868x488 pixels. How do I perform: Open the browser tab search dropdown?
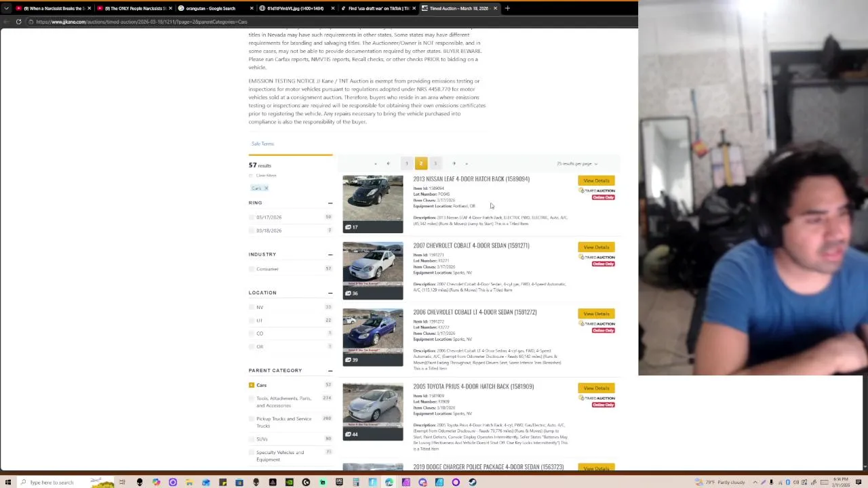[7, 8]
